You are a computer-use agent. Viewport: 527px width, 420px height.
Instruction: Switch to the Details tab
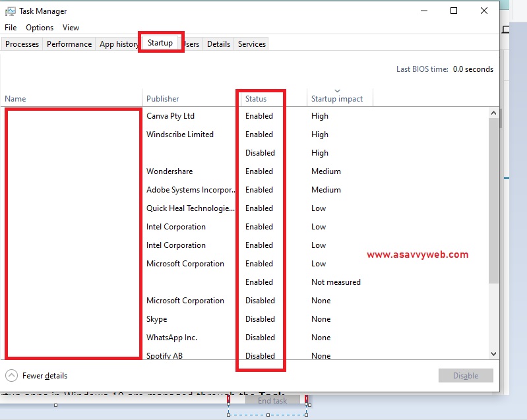coord(218,44)
